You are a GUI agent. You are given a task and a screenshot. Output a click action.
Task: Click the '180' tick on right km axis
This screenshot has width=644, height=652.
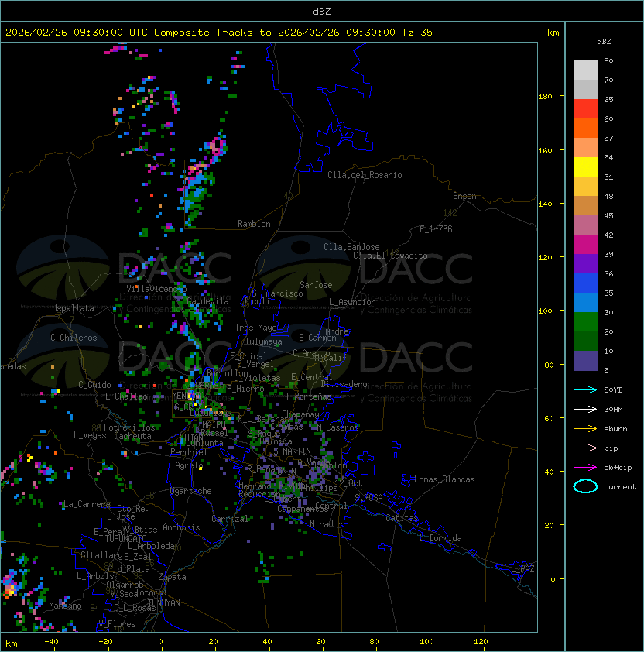pyautogui.click(x=545, y=97)
